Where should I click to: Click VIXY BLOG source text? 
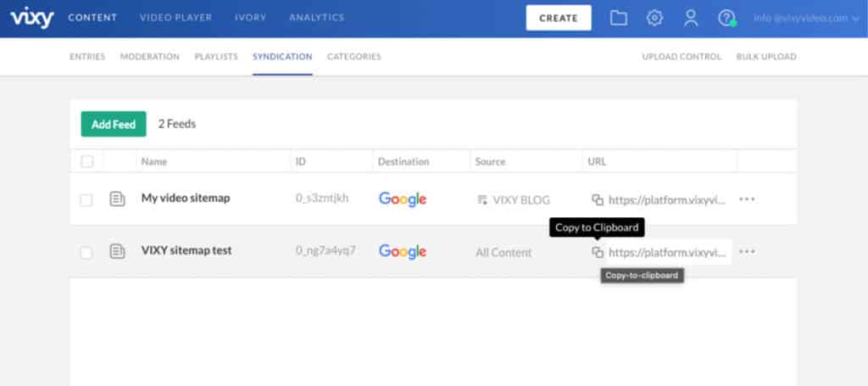click(x=521, y=200)
